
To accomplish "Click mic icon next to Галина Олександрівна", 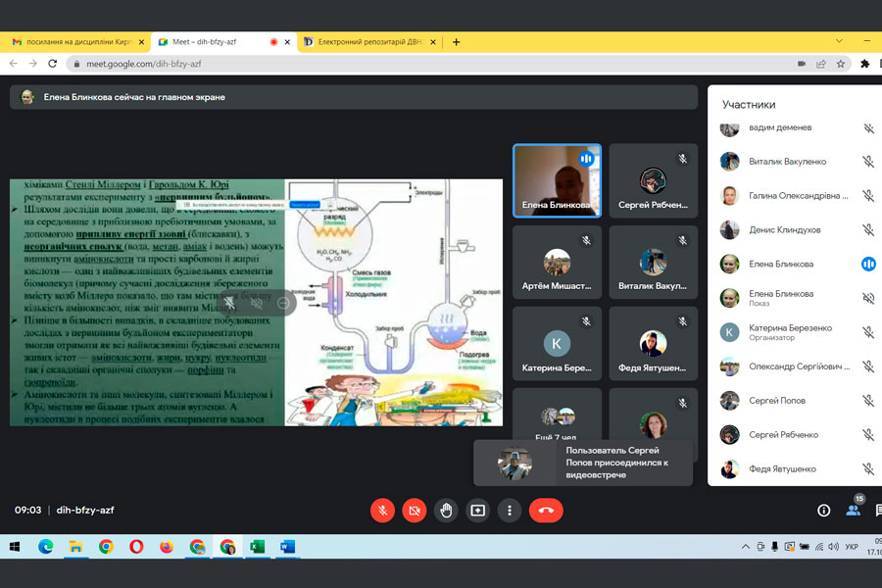I will click(x=868, y=196).
